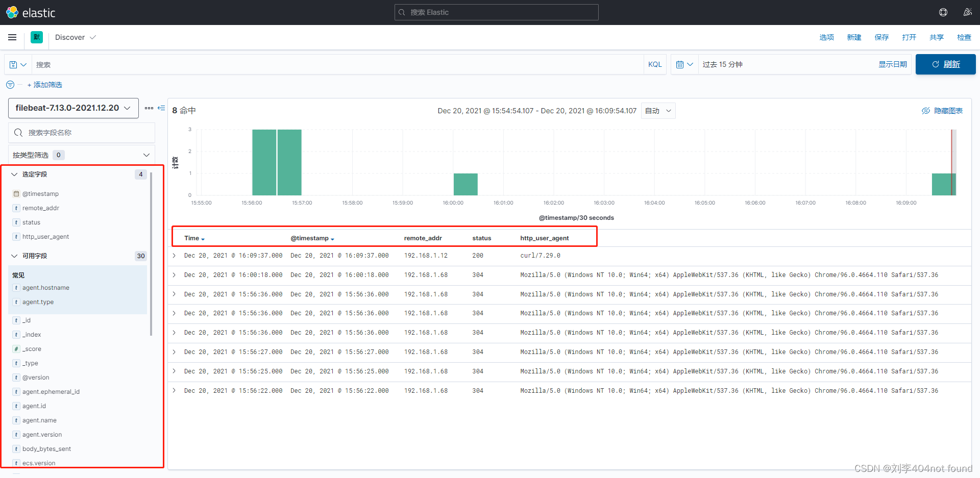Click the 检查 menu item
980x478 pixels.
[x=964, y=37]
